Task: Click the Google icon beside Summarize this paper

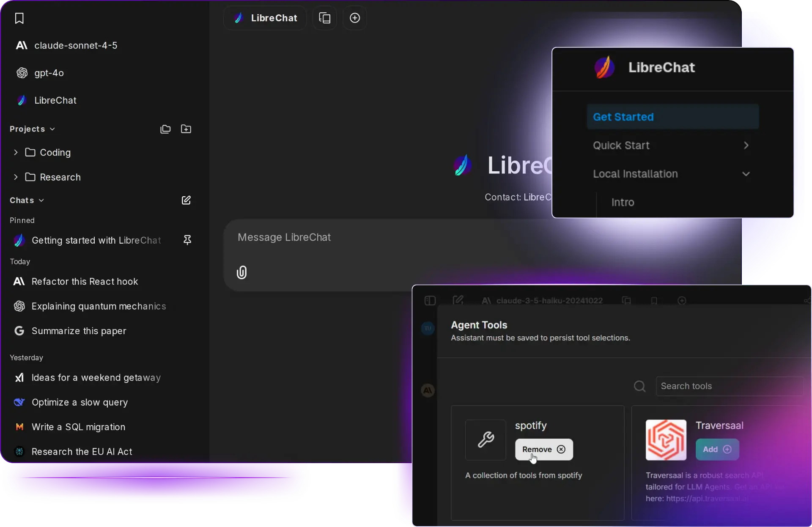Action: pos(19,331)
